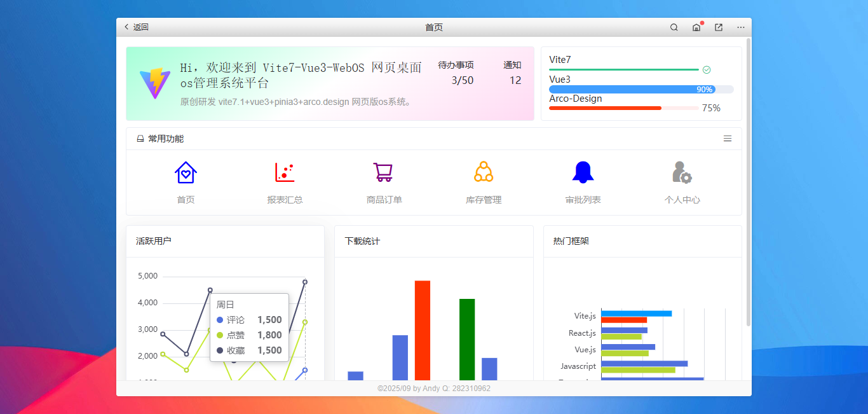
Task: Open the 个人中心 user-gear shortcut
Action: click(x=682, y=172)
